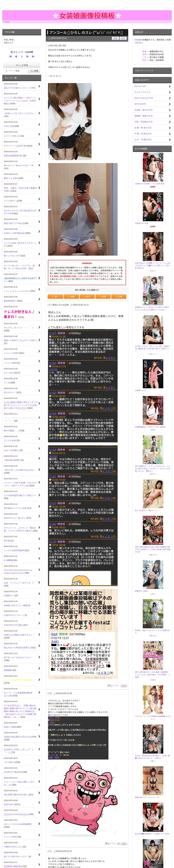
Task: Click 返信 button on post 267
Action: tap(124, 685)
